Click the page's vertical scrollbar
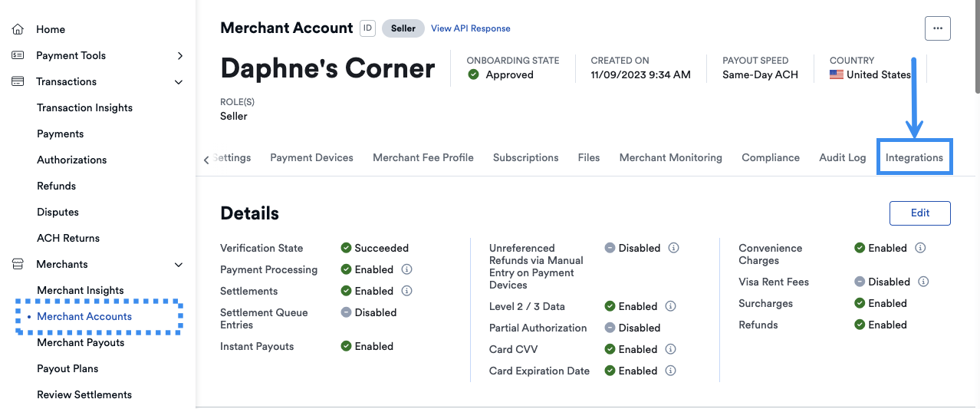 [x=975, y=46]
